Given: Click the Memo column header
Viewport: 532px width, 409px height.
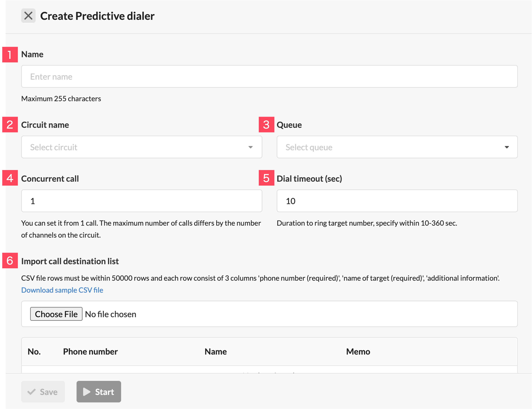Looking at the screenshot, I should click(x=358, y=351).
